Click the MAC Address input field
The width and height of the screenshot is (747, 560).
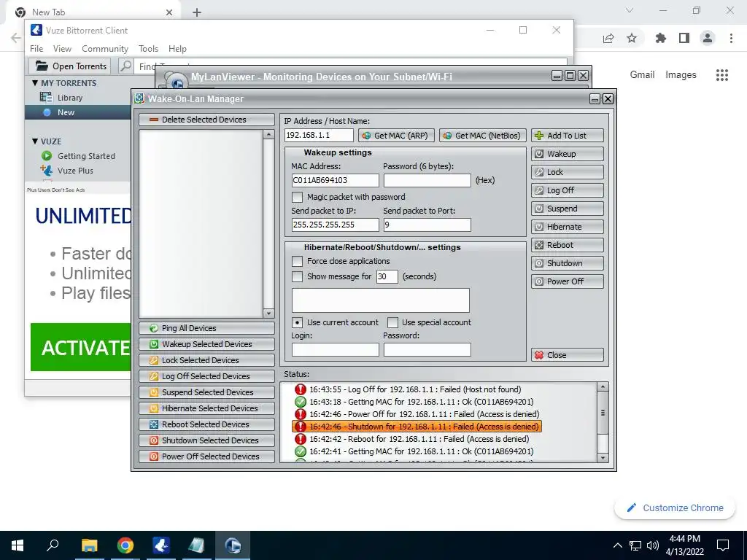point(335,181)
